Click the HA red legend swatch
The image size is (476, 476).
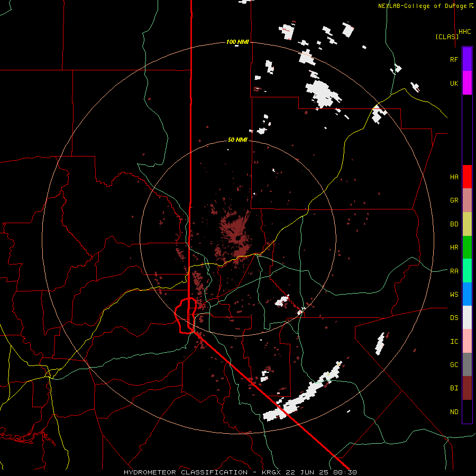coord(467,177)
